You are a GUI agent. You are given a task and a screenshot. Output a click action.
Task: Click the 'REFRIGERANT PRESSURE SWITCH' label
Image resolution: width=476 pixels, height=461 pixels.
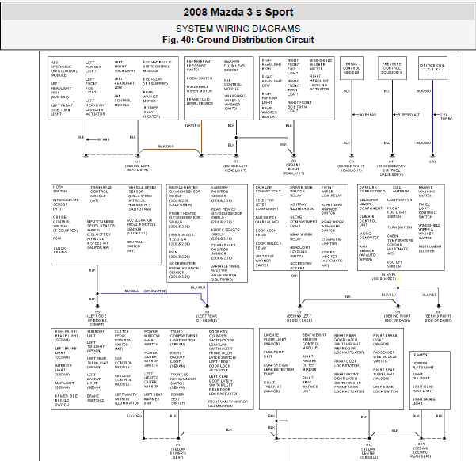coord(199,66)
